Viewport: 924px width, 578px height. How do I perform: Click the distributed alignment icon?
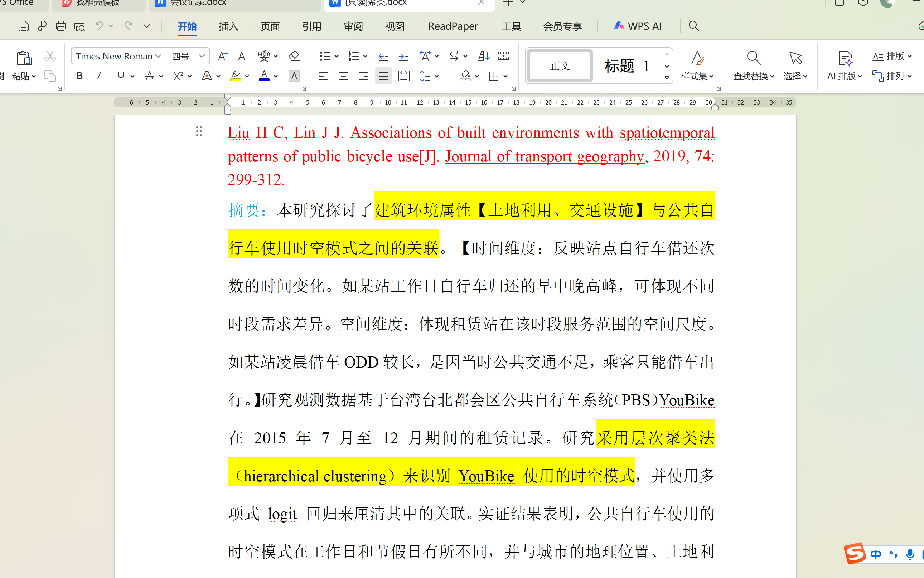click(403, 76)
